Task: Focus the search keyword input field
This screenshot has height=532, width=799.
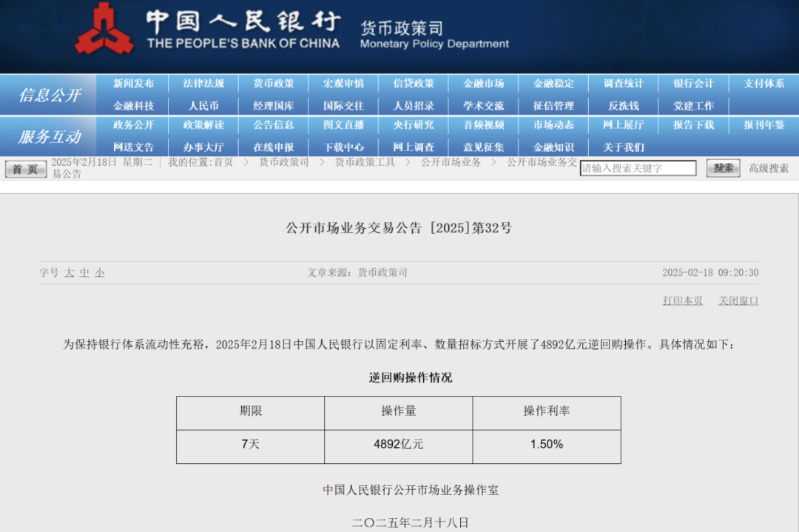Action: click(638, 168)
